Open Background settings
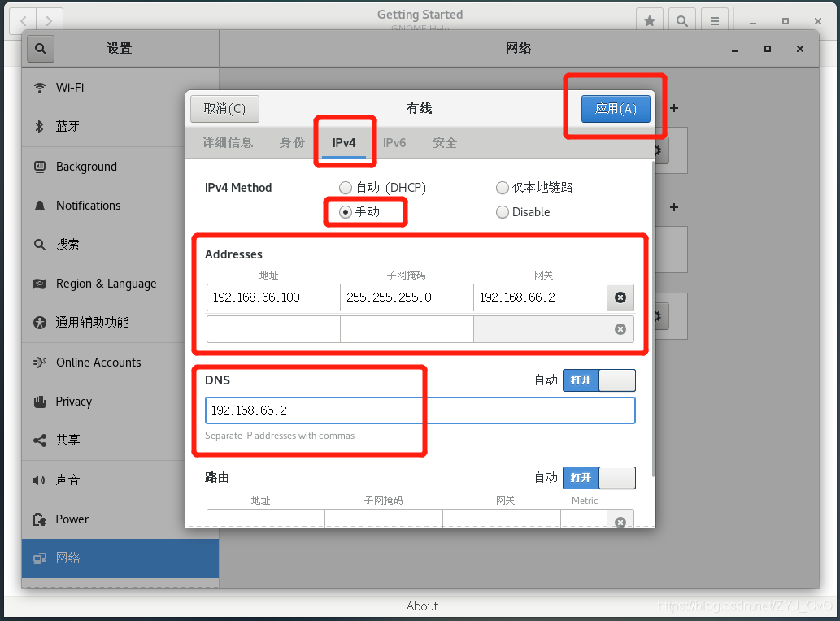 120,167
